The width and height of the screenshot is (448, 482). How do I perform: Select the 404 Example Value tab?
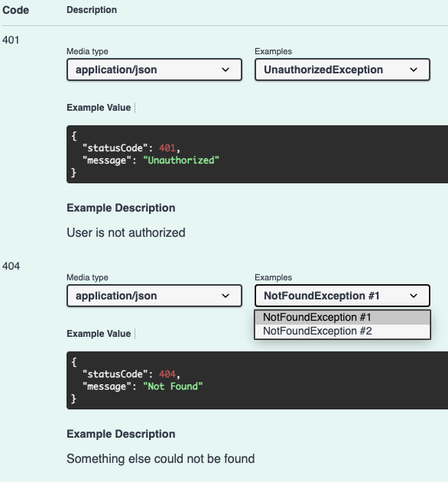pos(99,334)
